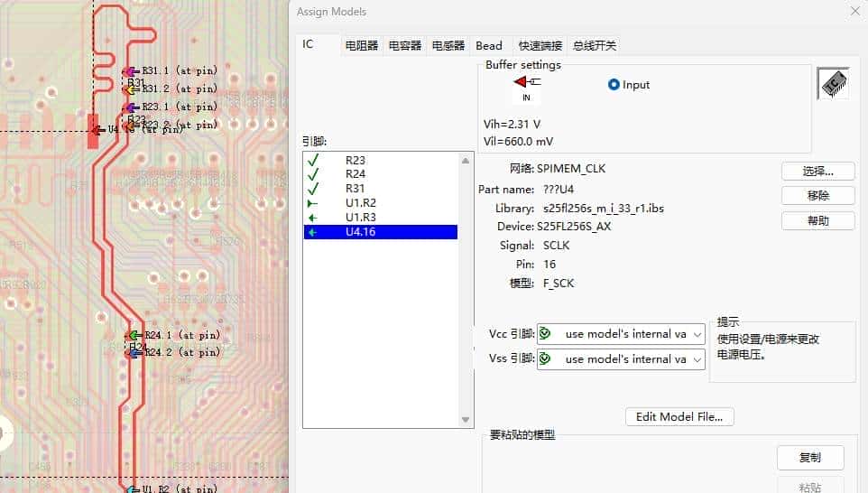Select R23 in the pin list
The image size is (868, 493).
click(356, 160)
